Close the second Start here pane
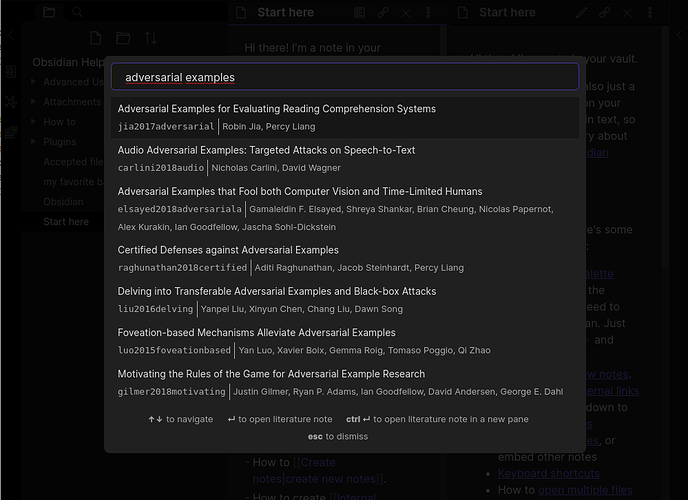This screenshot has height=500, width=688. [x=627, y=13]
